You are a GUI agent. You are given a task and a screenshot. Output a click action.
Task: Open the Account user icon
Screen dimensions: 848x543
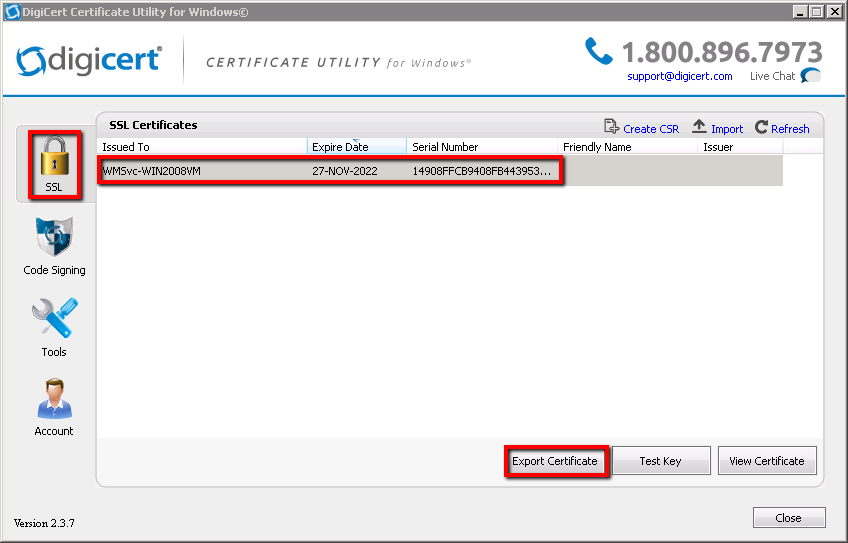point(54,400)
